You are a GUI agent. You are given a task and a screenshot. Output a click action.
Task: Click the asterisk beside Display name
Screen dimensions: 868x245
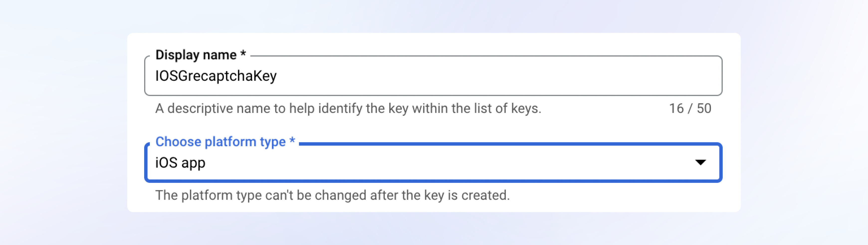pos(243,54)
